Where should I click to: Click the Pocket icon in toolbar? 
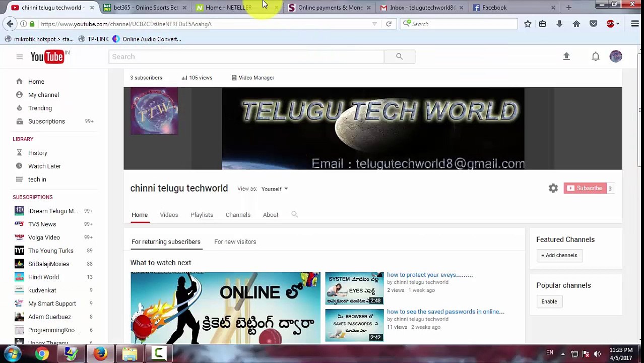coord(594,24)
